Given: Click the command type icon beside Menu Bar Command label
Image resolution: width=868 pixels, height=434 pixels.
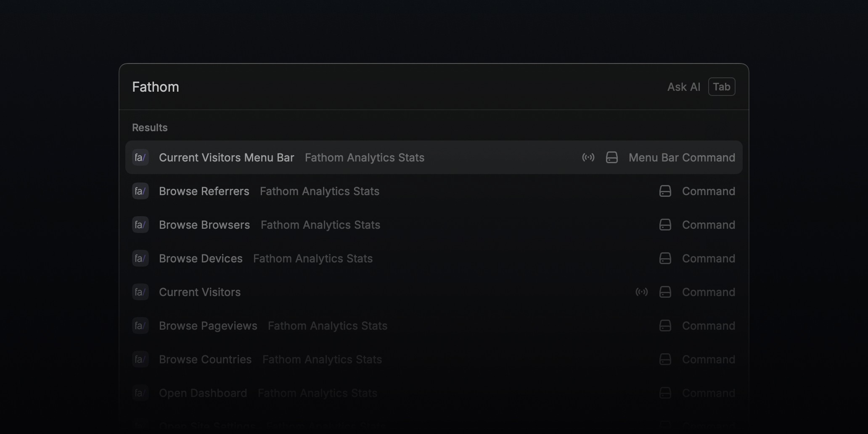Looking at the screenshot, I should point(612,157).
